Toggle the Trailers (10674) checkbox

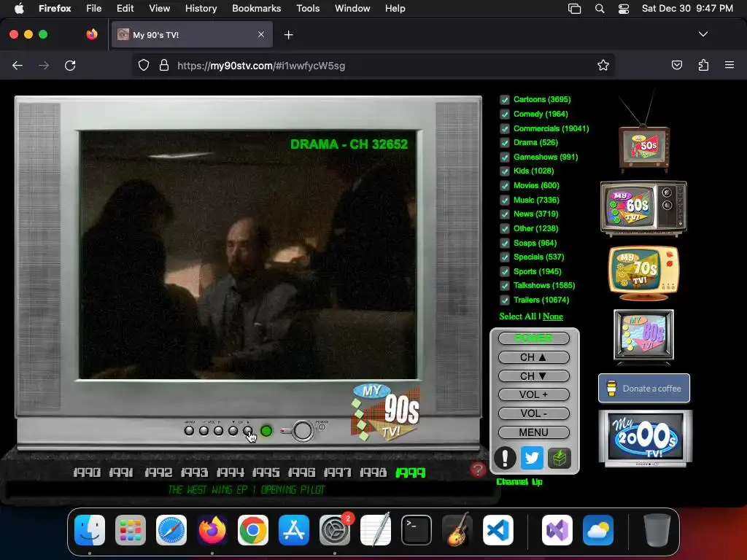[x=505, y=300]
